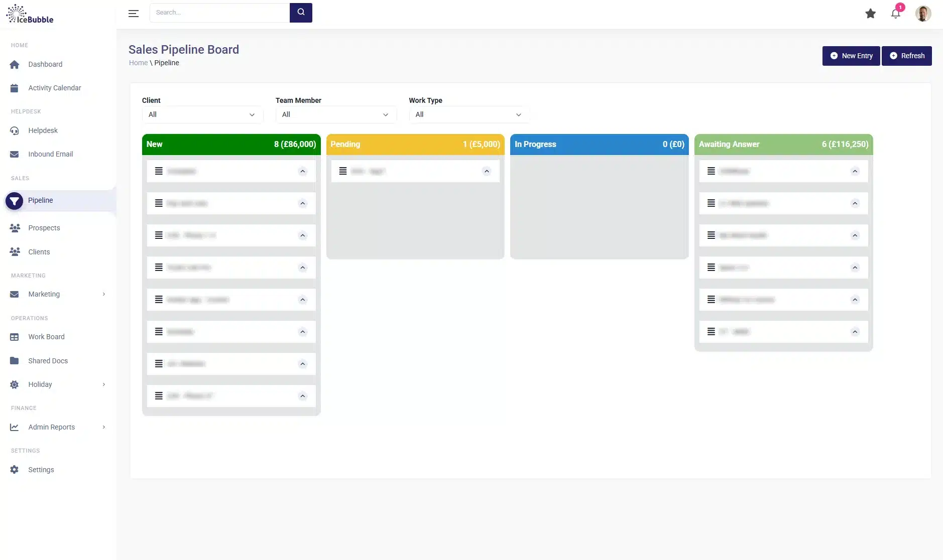Screen dimensions: 943x560
Task: Click the New Entry button
Action: (x=851, y=56)
